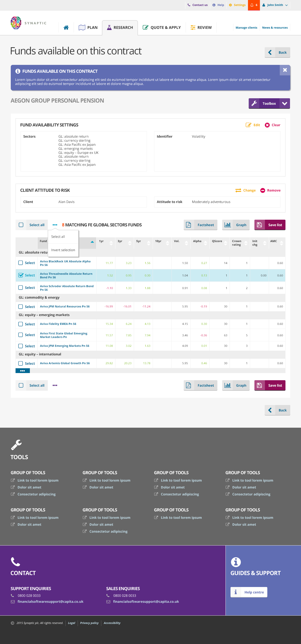
Task: Click the Tools wrench icon in the footer
Action: coord(16,445)
